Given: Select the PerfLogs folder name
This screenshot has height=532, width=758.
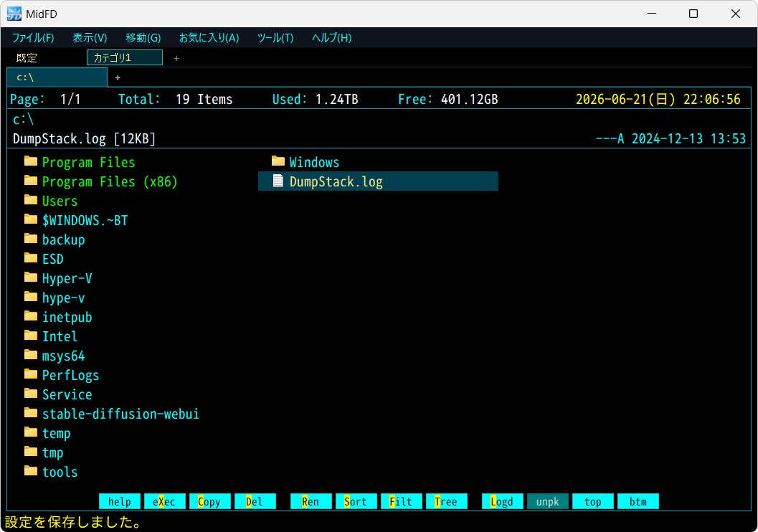Looking at the screenshot, I should 70,376.
